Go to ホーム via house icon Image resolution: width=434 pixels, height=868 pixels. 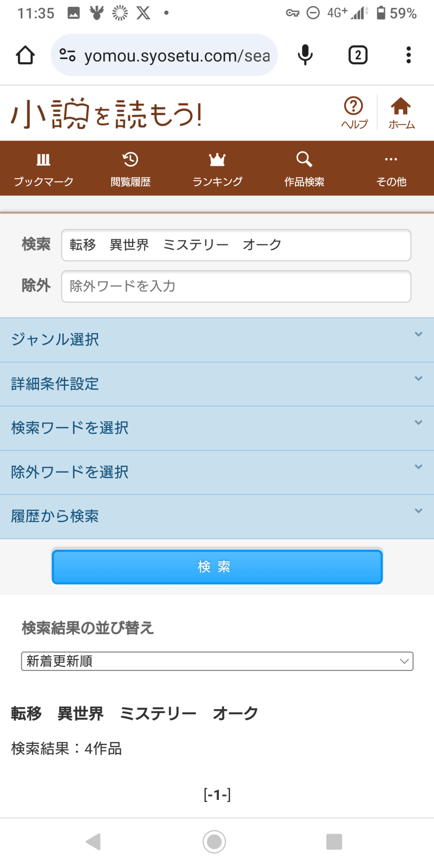[x=401, y=112]
